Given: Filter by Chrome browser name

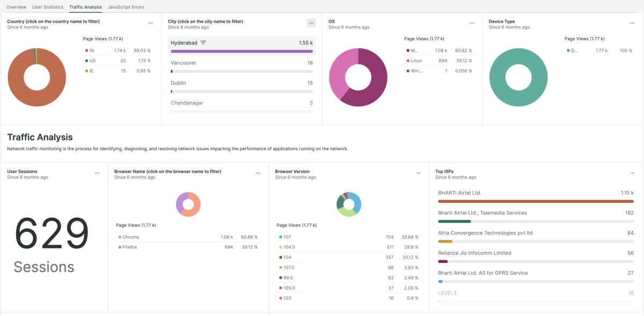Looking at the screenshot, I should pyautogui.click(x=130, y=237).
